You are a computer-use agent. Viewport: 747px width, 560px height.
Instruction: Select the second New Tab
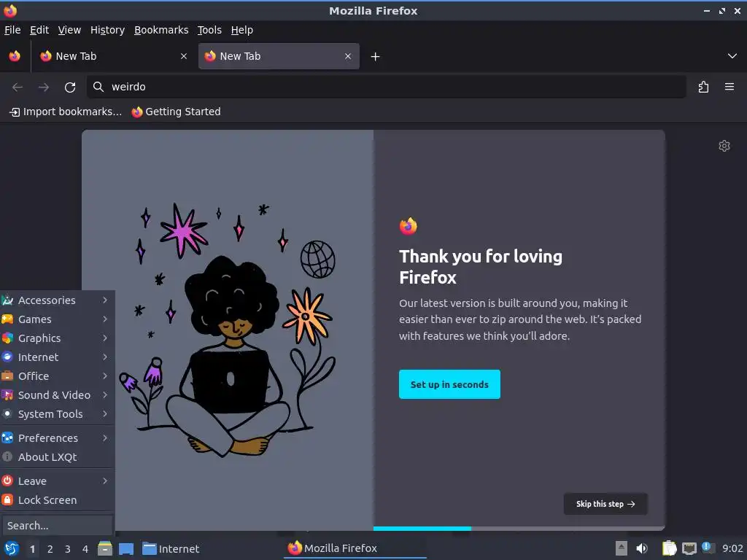[x=279, y=56]
